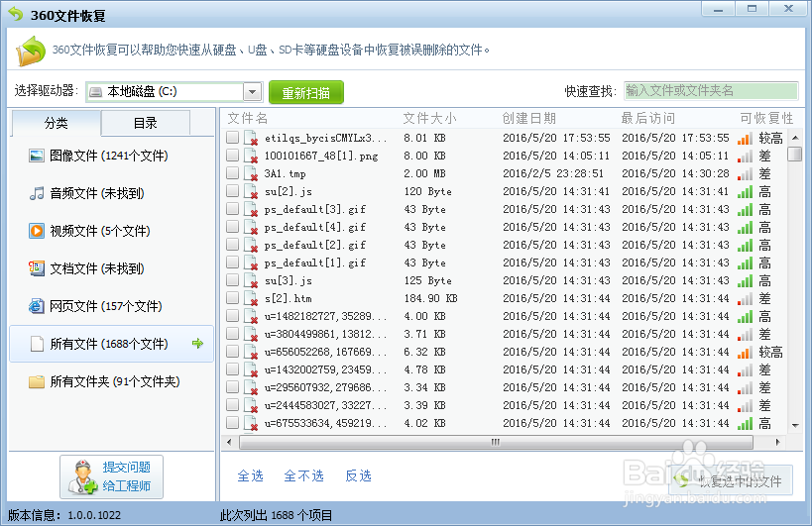
Task: Click the deleted-file icon for 3A1.tmp
Action: click(251, 173)
